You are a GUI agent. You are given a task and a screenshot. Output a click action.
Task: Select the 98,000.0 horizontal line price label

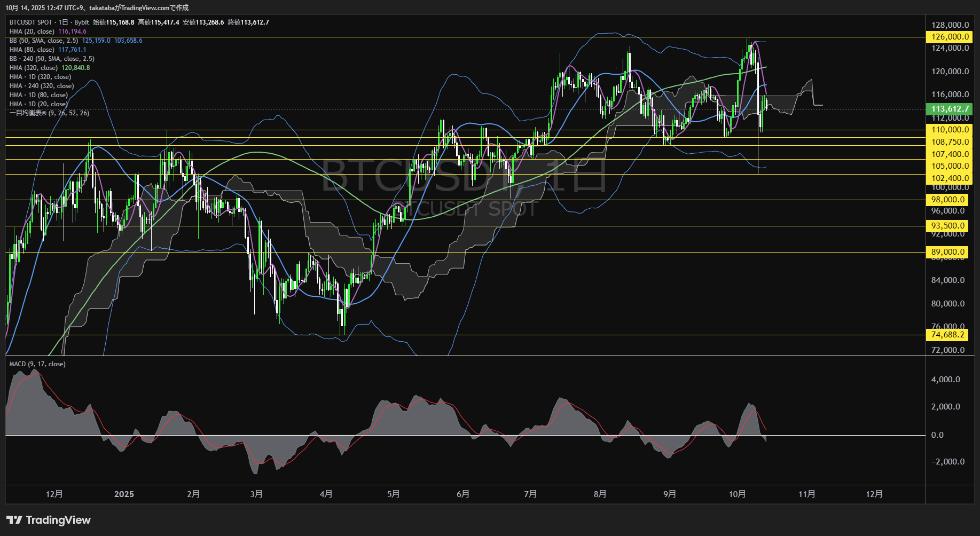[949, 200]
